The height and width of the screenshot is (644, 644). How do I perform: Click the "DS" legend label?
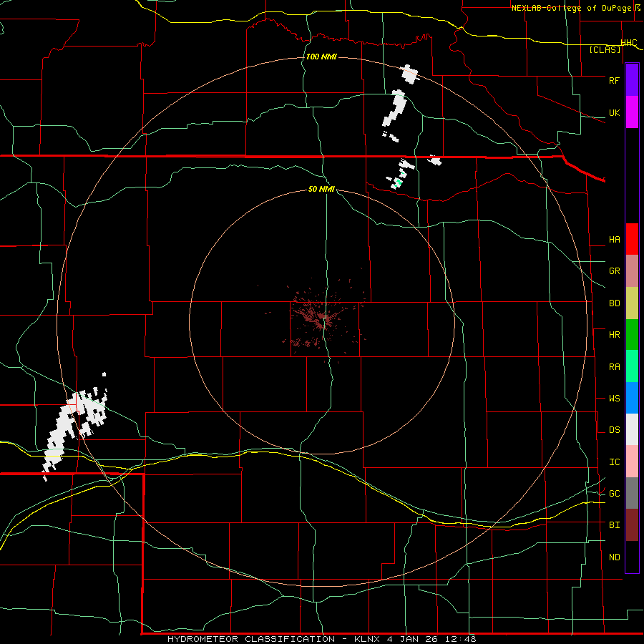coord(615,430)
